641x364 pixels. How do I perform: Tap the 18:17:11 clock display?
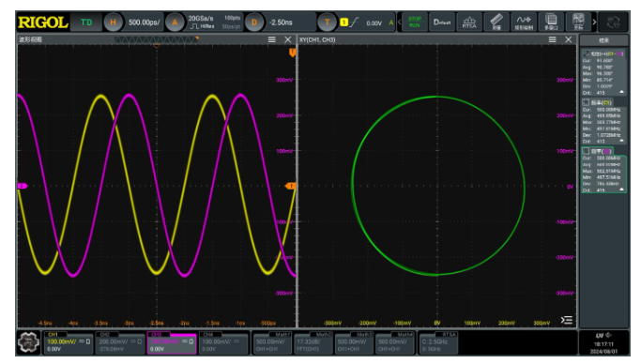coord(603,344)
